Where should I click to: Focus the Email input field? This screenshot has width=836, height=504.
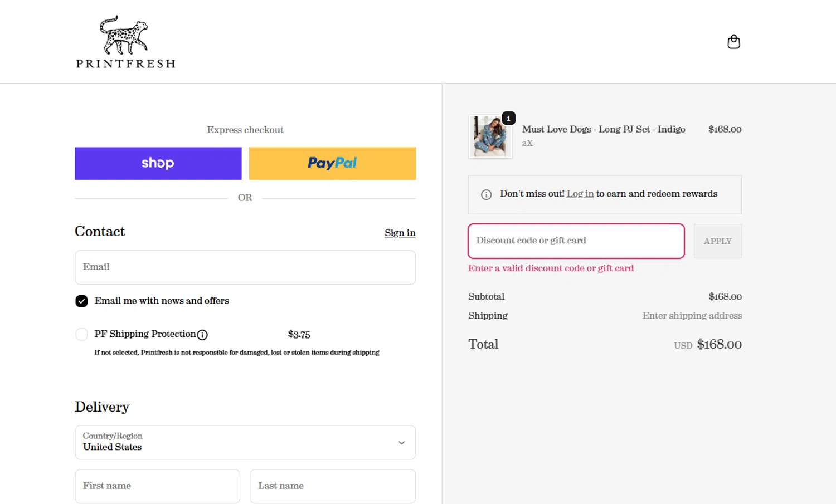[x=245, y=267]
